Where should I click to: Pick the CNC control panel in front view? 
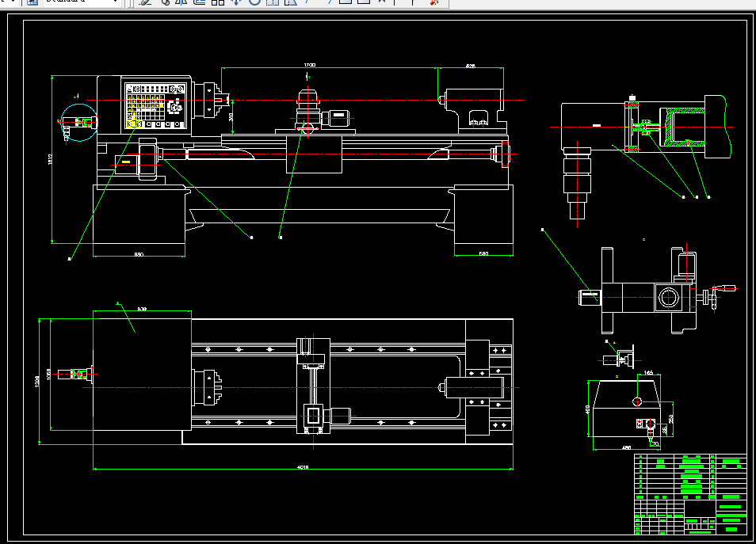click(x=156, y=105)
